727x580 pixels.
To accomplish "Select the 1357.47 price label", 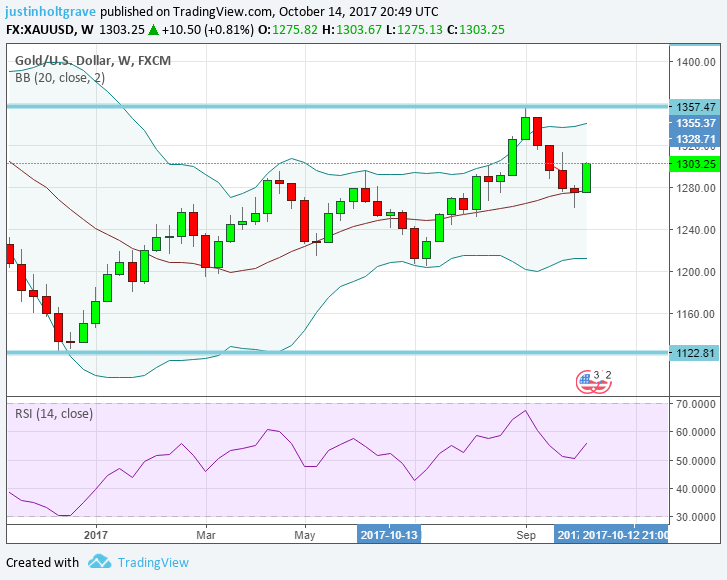I will click(x=695, y=107).
